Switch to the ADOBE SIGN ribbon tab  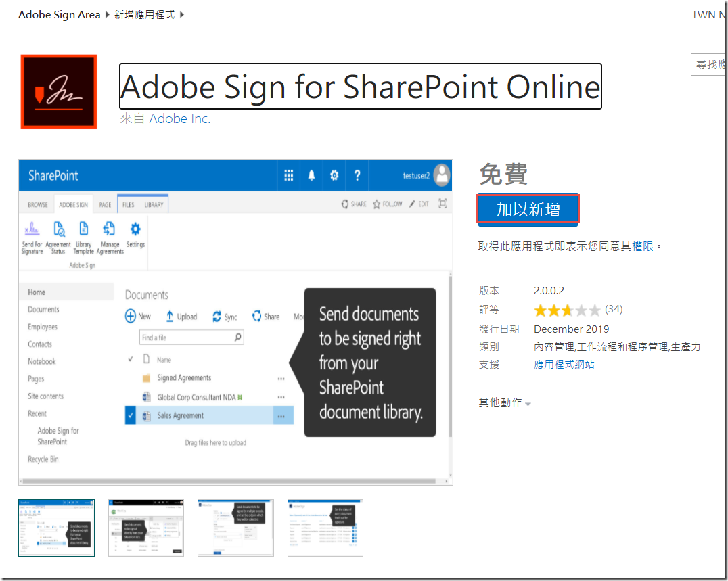(73, 204)
